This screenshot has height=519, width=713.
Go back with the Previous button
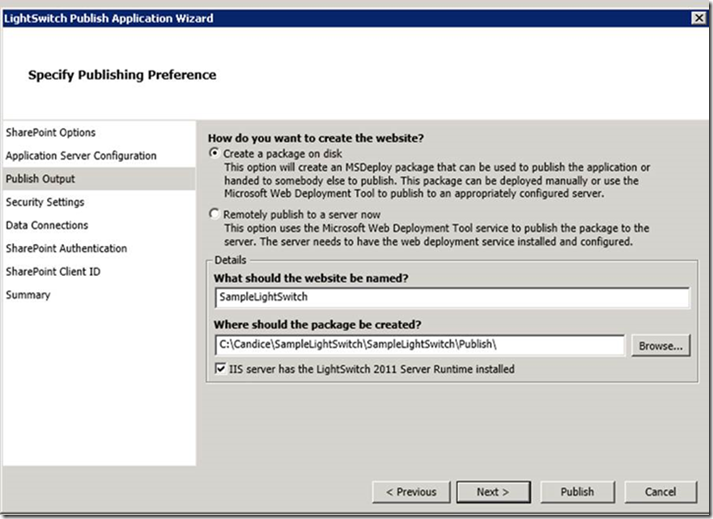click(411, 492)
